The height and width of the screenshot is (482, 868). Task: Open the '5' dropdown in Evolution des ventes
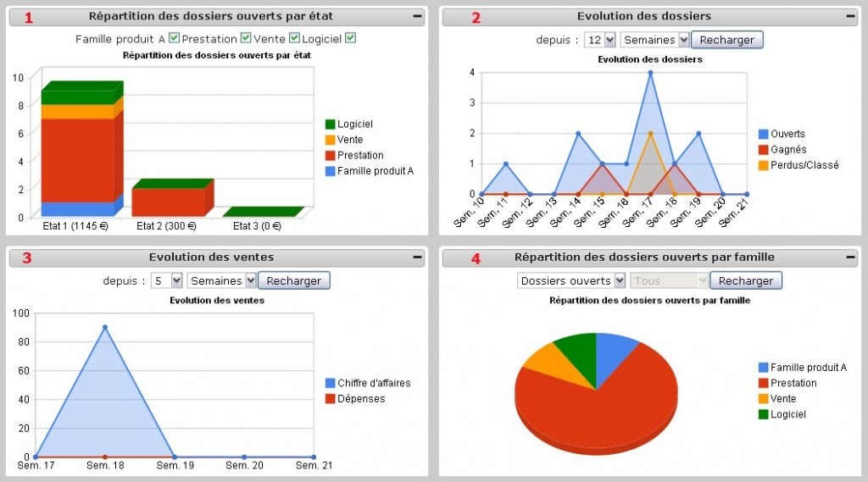point(167,280)
